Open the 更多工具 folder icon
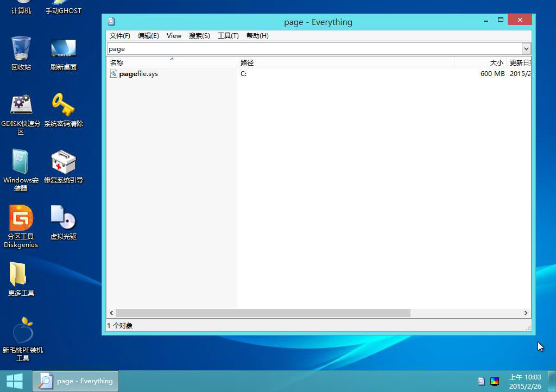 coord(21,279)
